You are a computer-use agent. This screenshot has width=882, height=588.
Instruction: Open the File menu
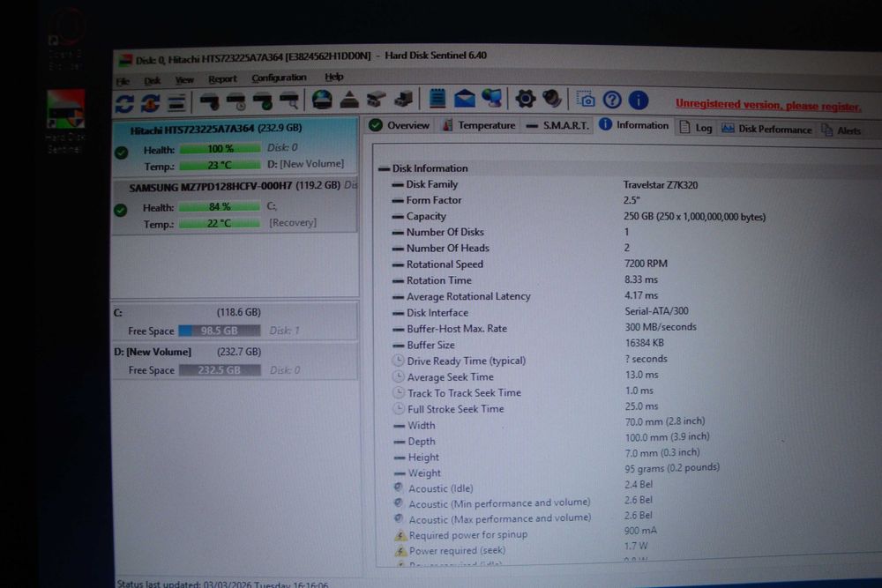click(x=123, y=81)
